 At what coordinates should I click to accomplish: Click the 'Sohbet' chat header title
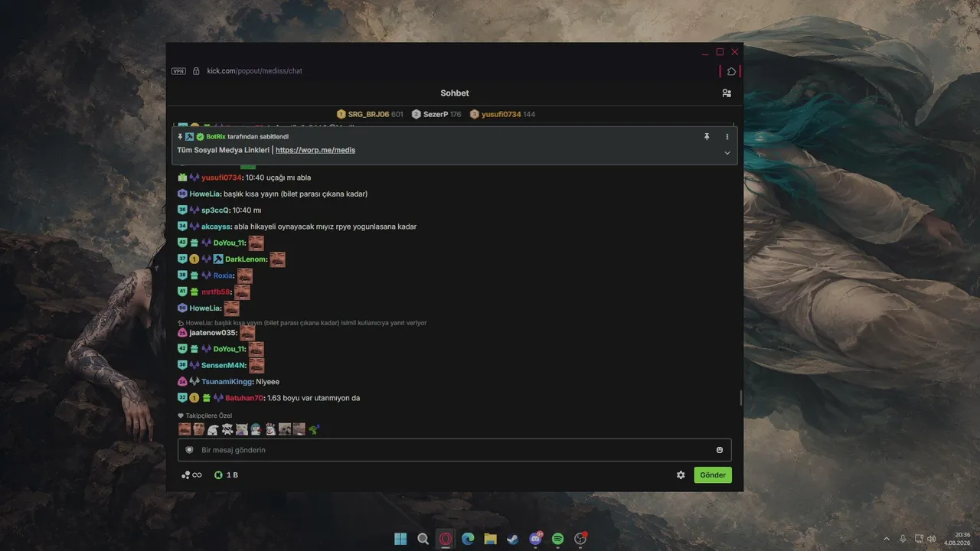455,93
